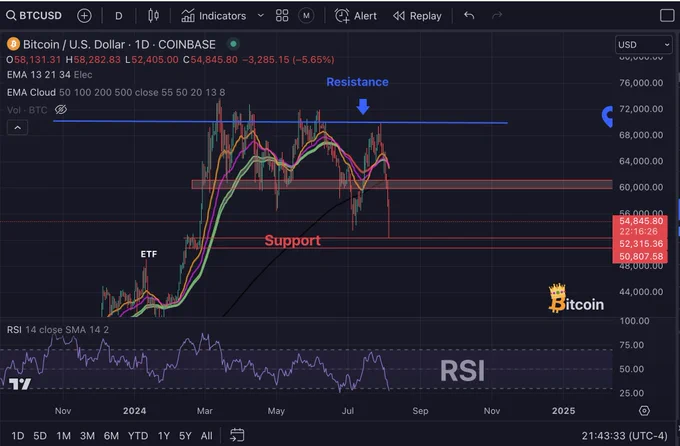Click the TradingView logo
680x446 pixels.
[20, 384]
